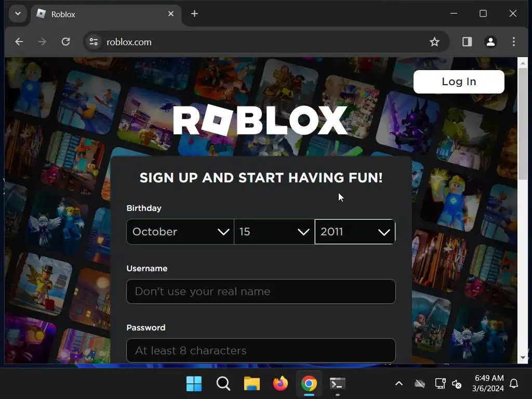
Task: Click the "SIGN UP AND START HAVING FUN!" heading
Action: coord(261,178)
